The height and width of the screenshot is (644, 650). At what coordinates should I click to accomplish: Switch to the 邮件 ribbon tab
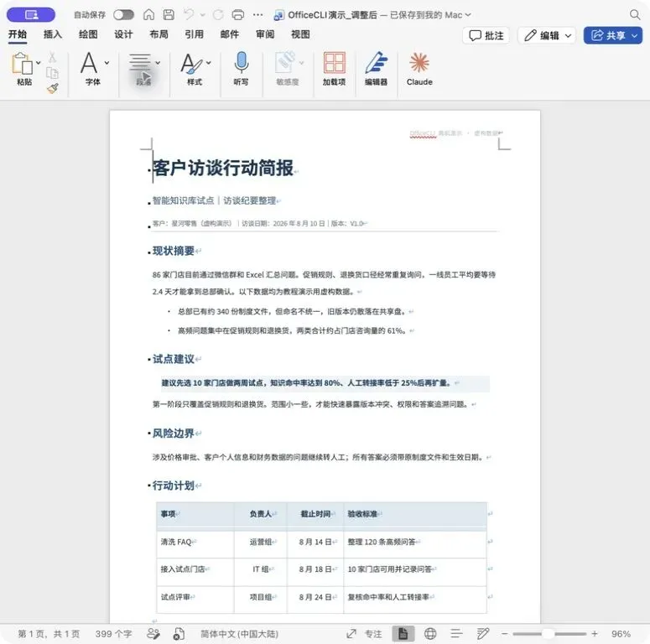(x=230, y=34)
